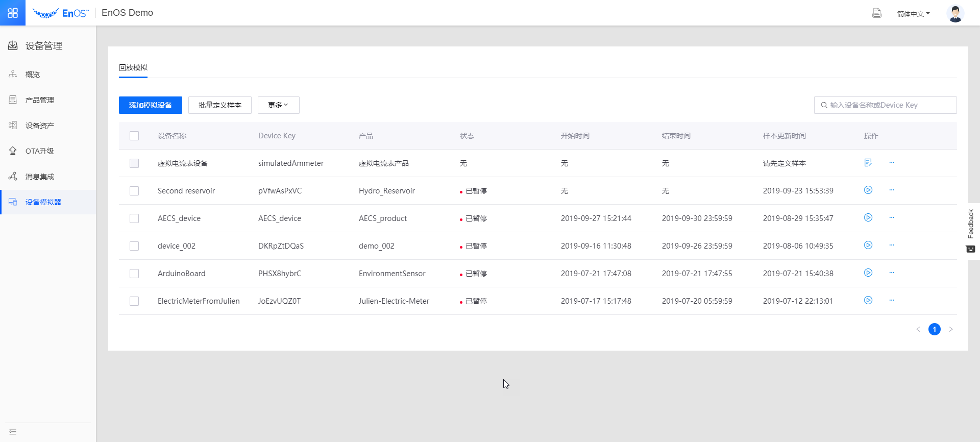Click the 添加模拟设备 button
Screen dimensions: 980x442
(x=150, y=105)
